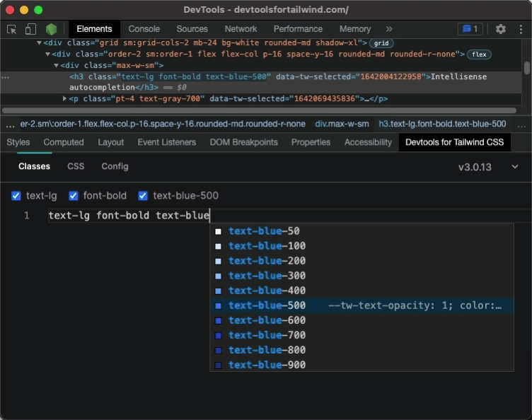This screenshot has width=532, height=420.
Task: Expand the pt-4 text-gray-700 paragraph node
Action: point(64,99)
